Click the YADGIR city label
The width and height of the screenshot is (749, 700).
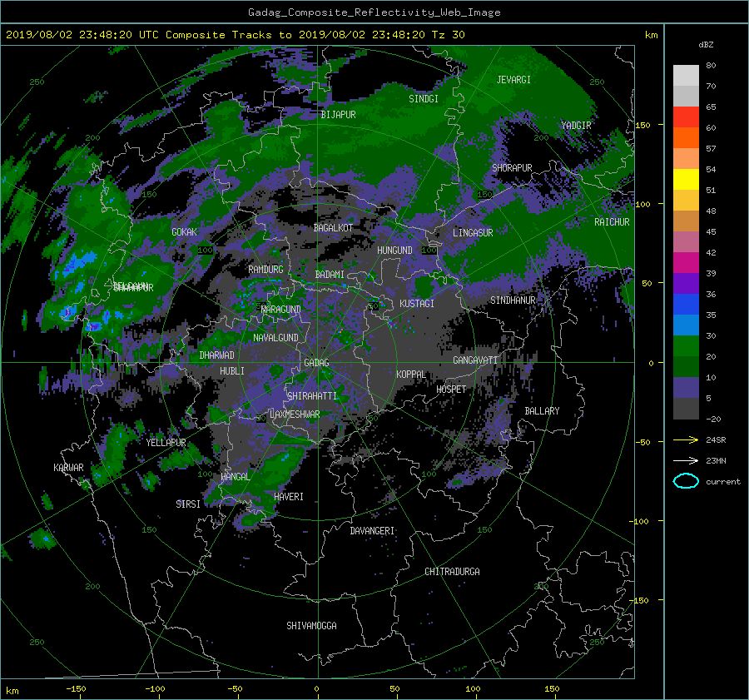pos(576,126)
